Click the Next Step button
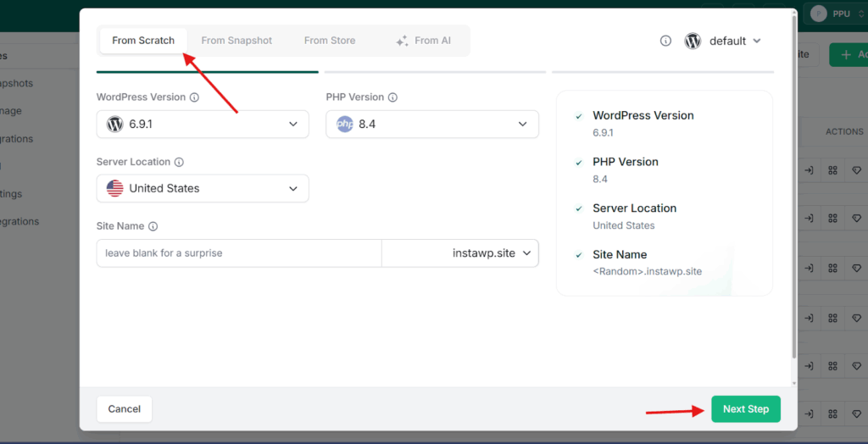Viewport: 868px width, 444px height. point(746,409)
